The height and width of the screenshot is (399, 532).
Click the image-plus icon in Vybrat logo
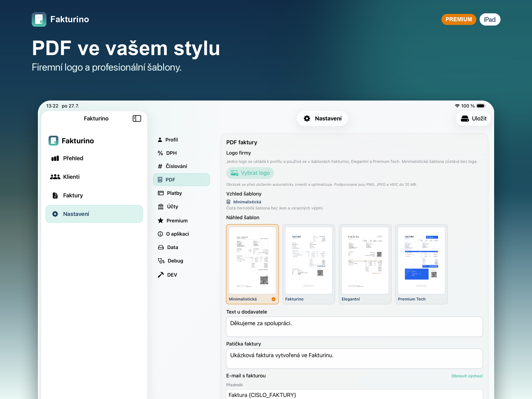click(x=234, y=173)
